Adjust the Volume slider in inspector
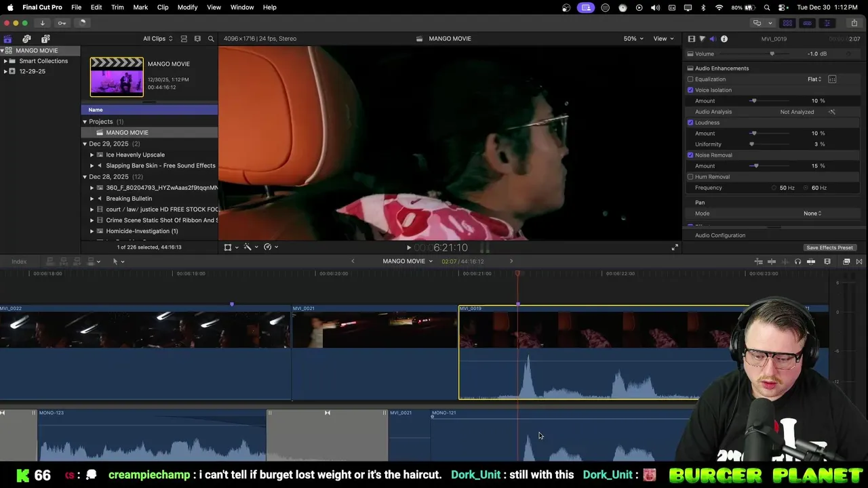Screen dimensions: 868x488 772,54
